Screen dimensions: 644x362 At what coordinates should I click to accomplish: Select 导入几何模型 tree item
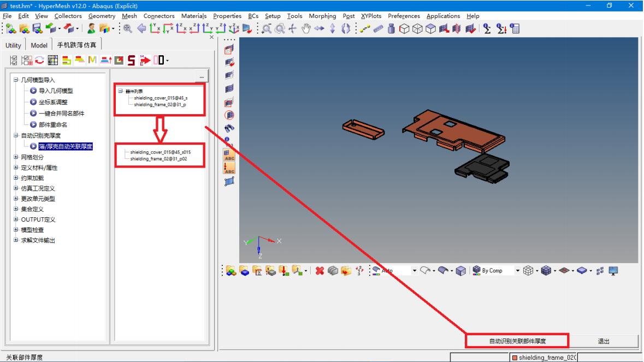[56, 91]
